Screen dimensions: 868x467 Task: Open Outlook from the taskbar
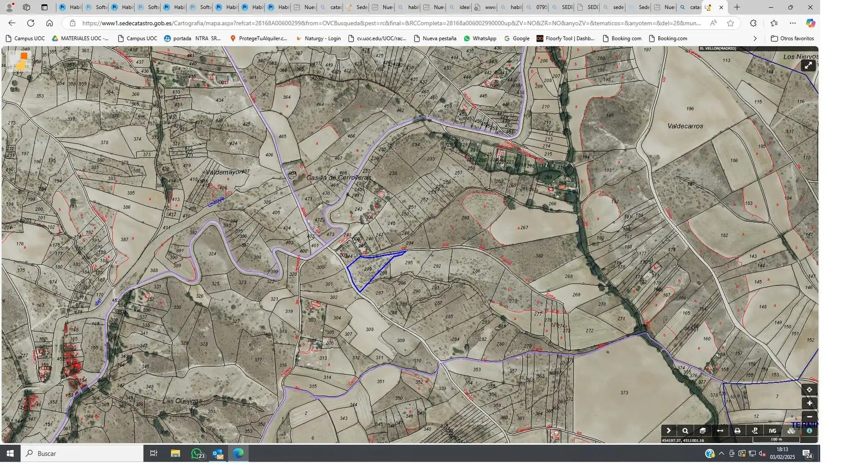point(218,453)
